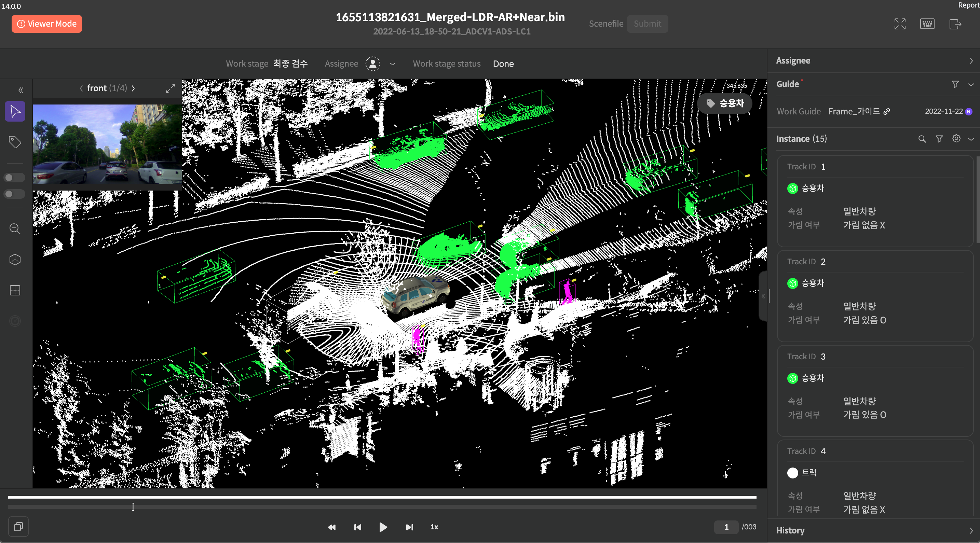Viewport: 980px width, 543px height.
Task: Select the Track ID 3 instance card
Action: [875, 391]
